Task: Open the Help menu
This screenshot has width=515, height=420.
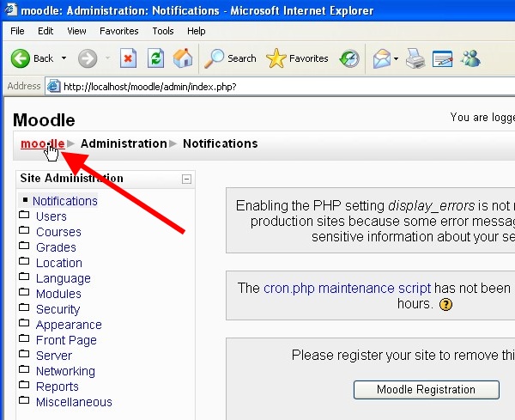Action: [196, 31]
